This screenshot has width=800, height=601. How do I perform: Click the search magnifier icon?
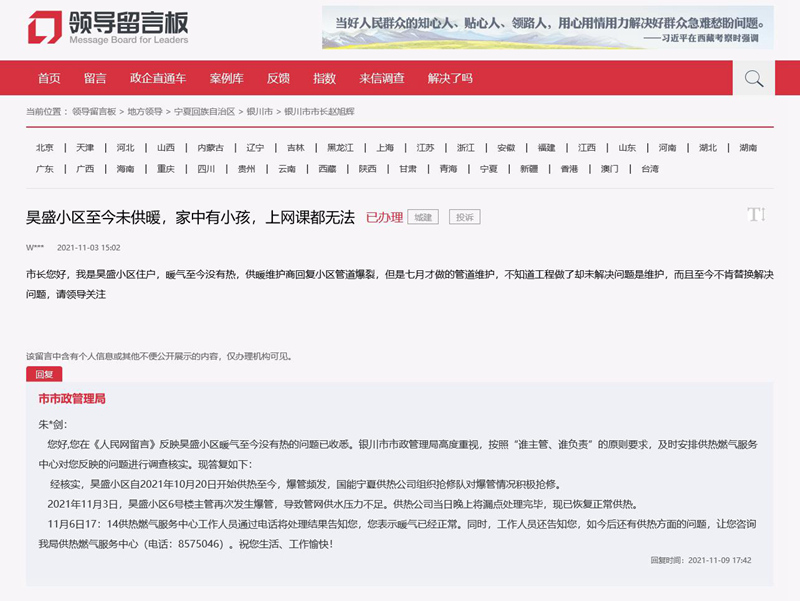click(x=754, y=78)
